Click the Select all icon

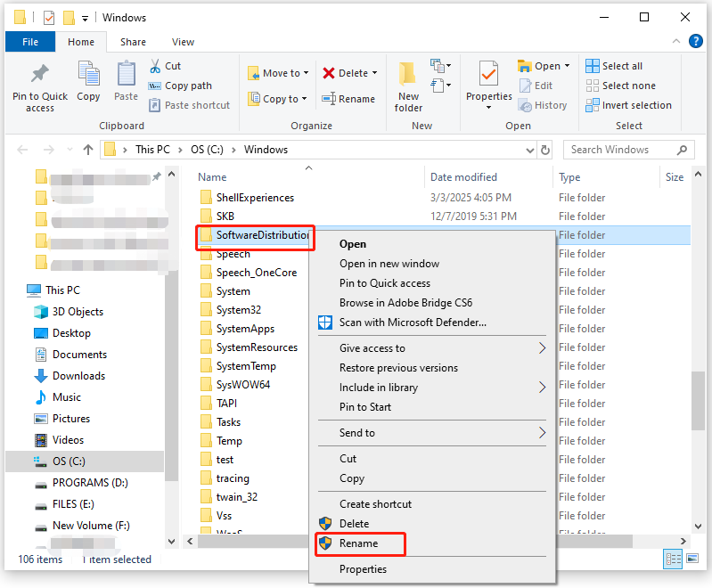[592, 66]
